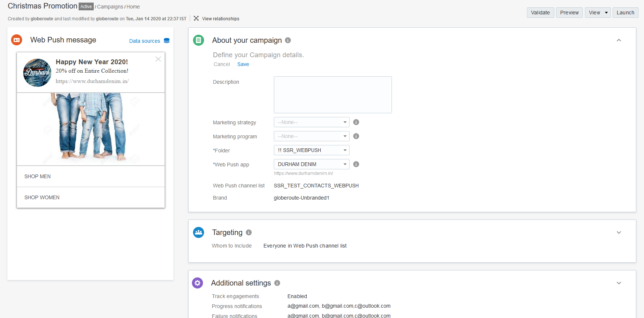Click Save in campaign details

pyautogui.click(x=243, y=64)
